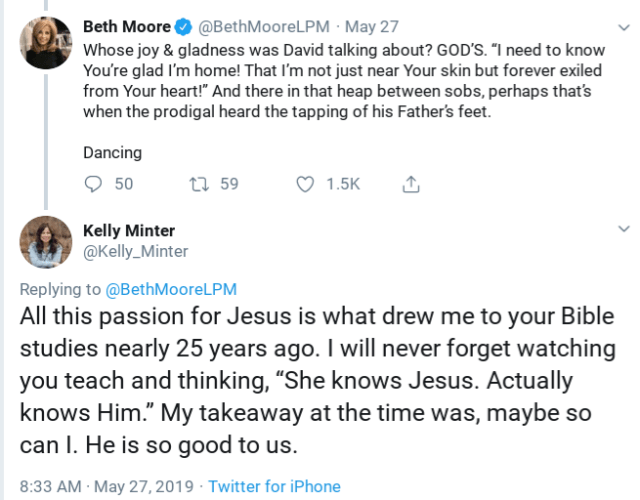
Task: Click @BethMooreLPM in the Replying to line
Action: 170,290
